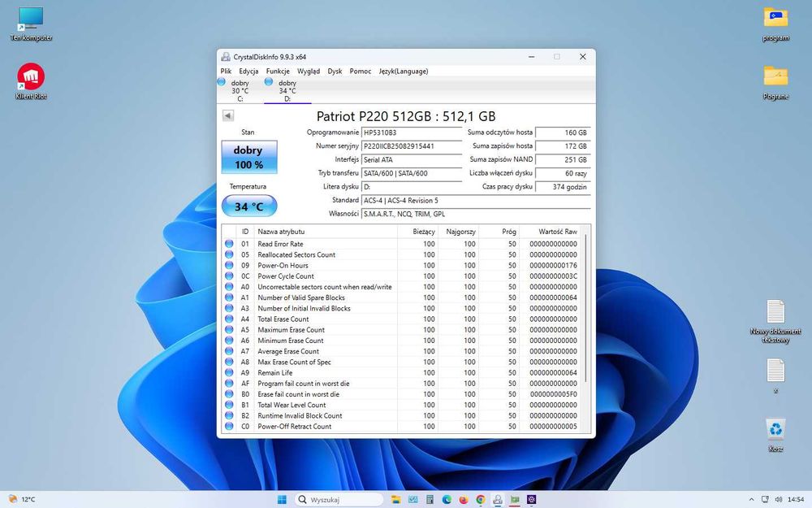The width and height of the screenshot is (812, 508).
Task: Open the 'program' desktop folder
Action: (x=775, y=24)
